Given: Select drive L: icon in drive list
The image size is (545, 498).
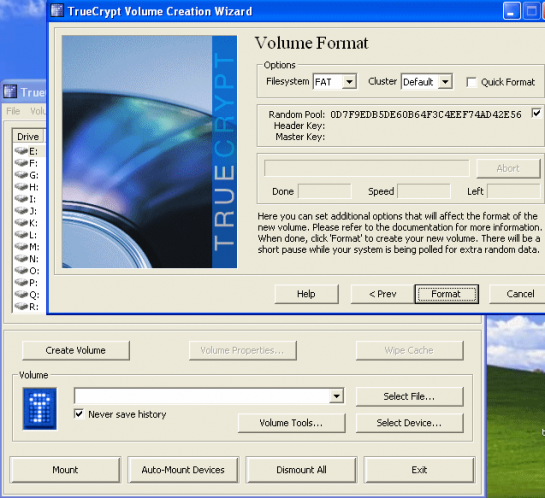Looking at the screenshot, I should click(x=21, y=235).
